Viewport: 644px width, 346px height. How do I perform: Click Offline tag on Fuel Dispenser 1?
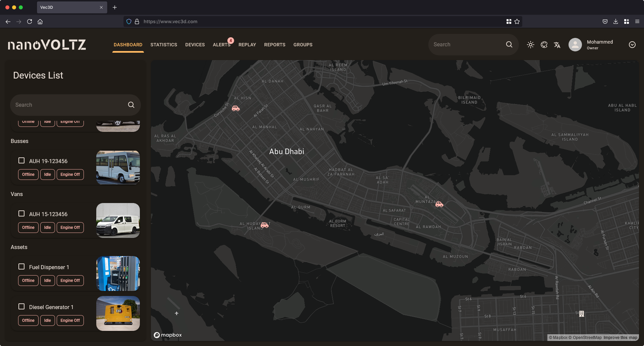[x=28, y=281]
